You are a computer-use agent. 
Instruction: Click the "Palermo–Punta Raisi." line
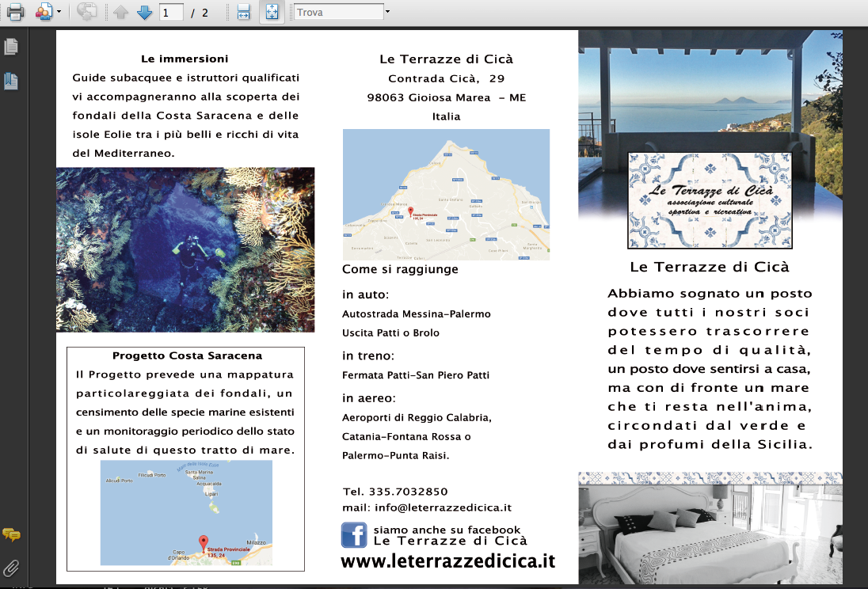point(396,455)
